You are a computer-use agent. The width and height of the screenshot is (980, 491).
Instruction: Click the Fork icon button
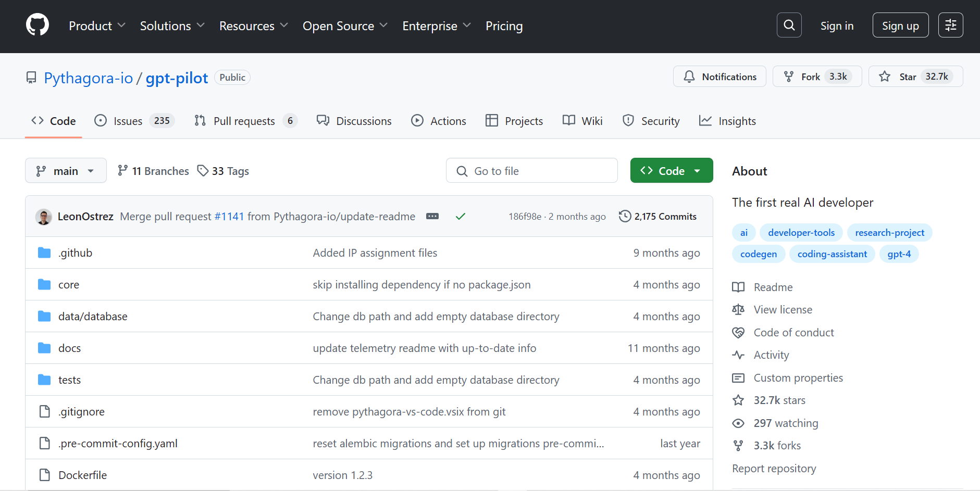click(789, 77)
